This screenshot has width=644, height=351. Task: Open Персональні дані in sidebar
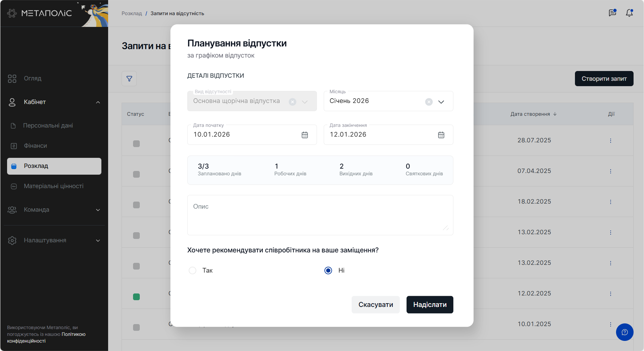pos(48,126)
